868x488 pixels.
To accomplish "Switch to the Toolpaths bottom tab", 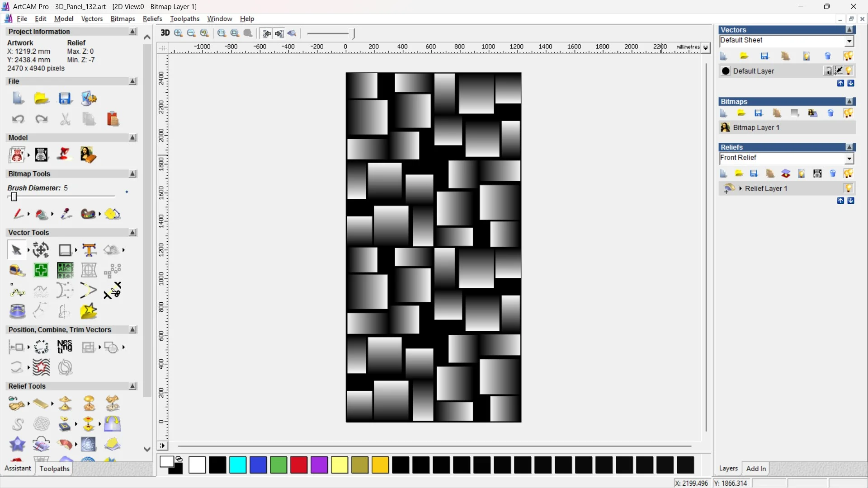I will coord(54,469).
